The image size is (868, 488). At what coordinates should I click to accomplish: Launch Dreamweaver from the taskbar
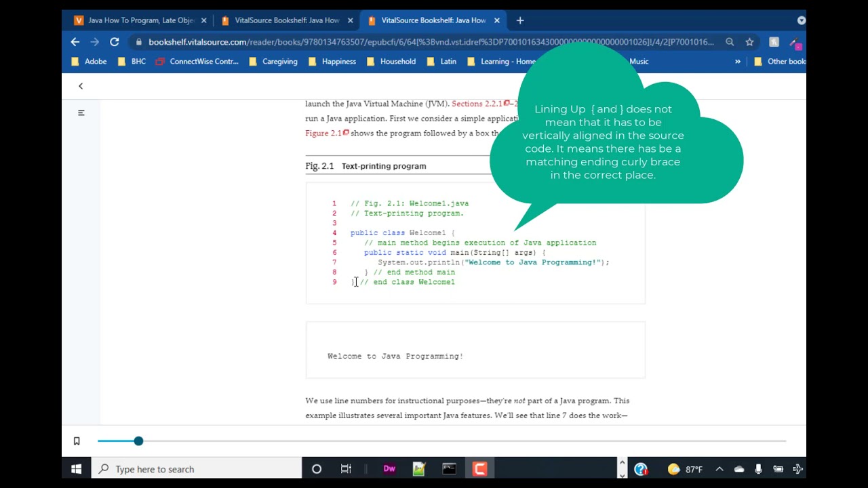tap(389, 469)
